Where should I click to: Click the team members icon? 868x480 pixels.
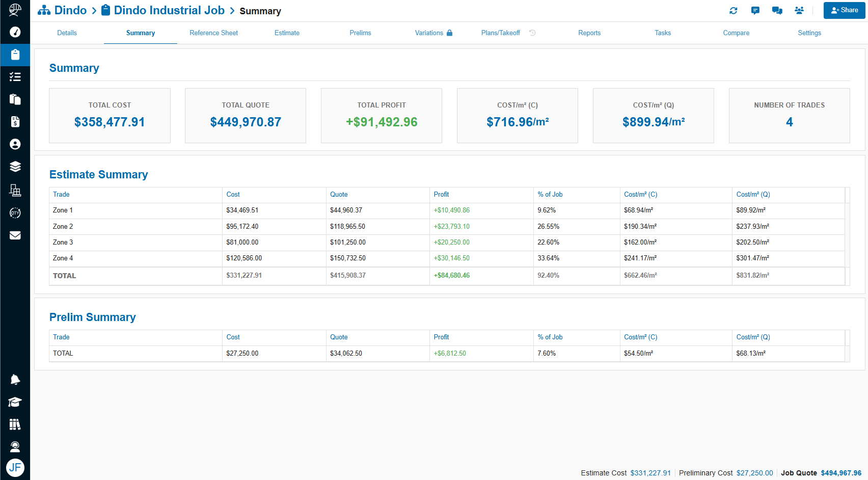[x=799, y=11]
